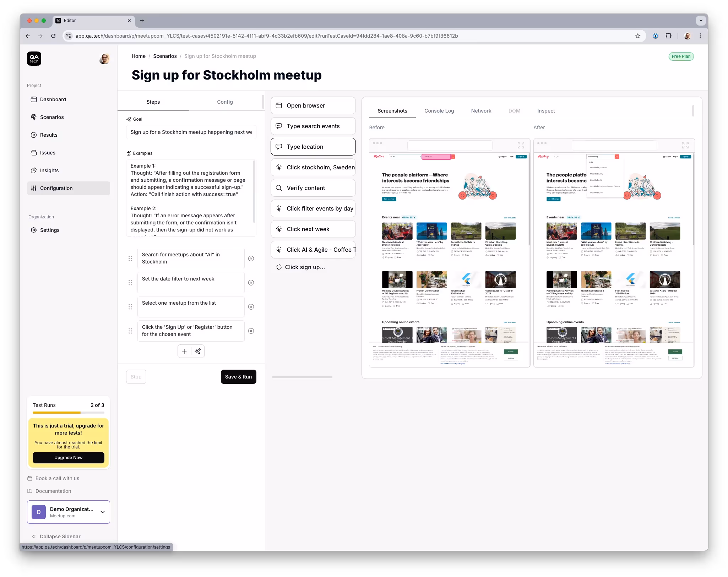Click the AI sparkle generate step icon
728x577 pixels.
(x=198, y=351)
